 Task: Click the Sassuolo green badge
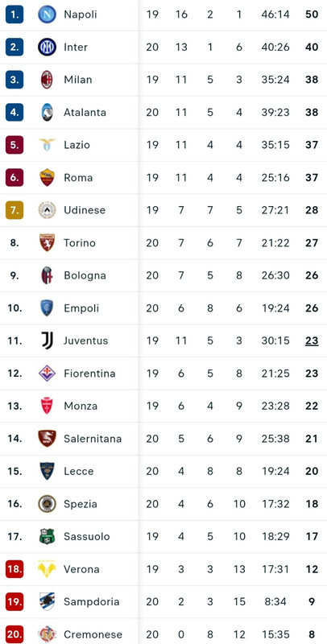[x=48, y=536]
